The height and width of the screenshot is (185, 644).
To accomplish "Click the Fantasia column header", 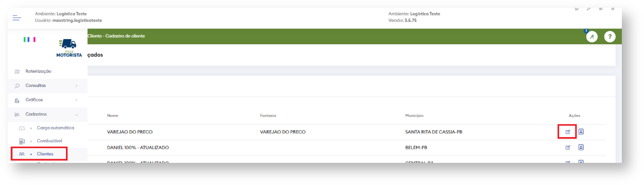I will coord(268,115).
